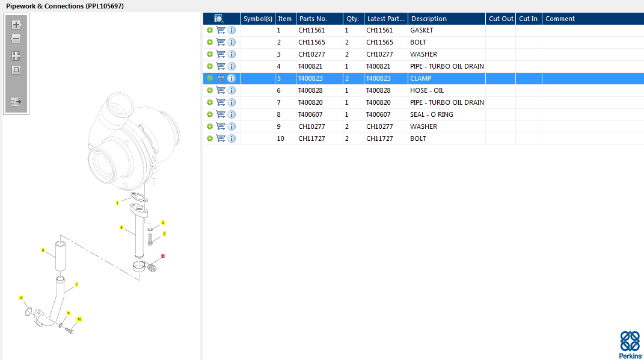The image size is (644, 360).
Task: Click gear icon for CLAMP row
Action: (x=210, y=78)
